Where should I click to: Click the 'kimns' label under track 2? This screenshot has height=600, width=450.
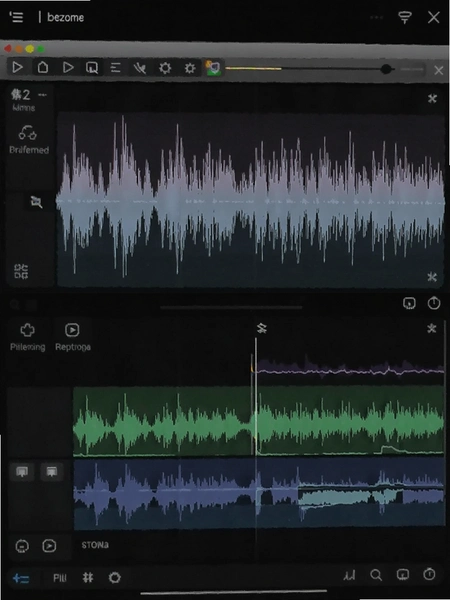point(24,108)
